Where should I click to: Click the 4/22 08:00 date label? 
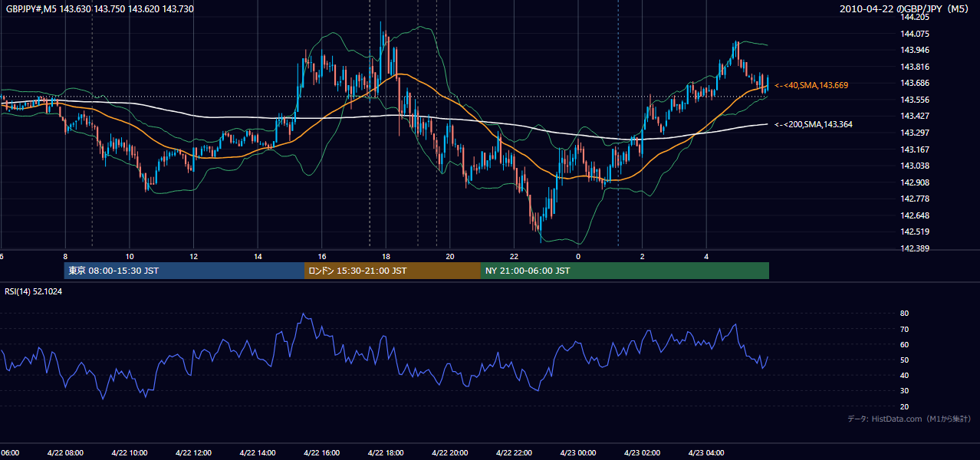coord(65,453)
